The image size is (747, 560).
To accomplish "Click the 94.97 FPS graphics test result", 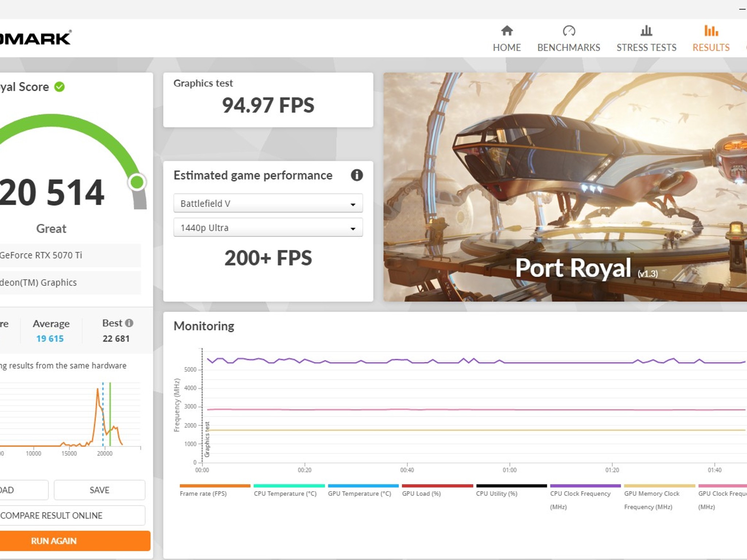I will click(268, 105).
